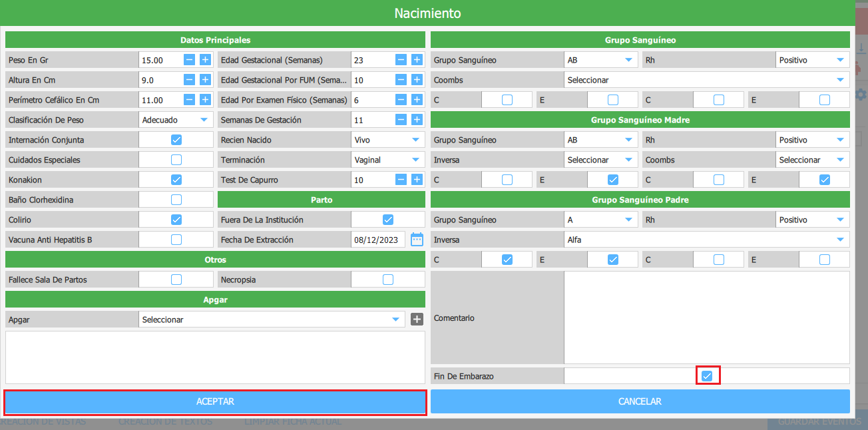Open Padre Inversa Alfa dropdown
This screenshot has height=430, width=868.
tap(707, 240)
